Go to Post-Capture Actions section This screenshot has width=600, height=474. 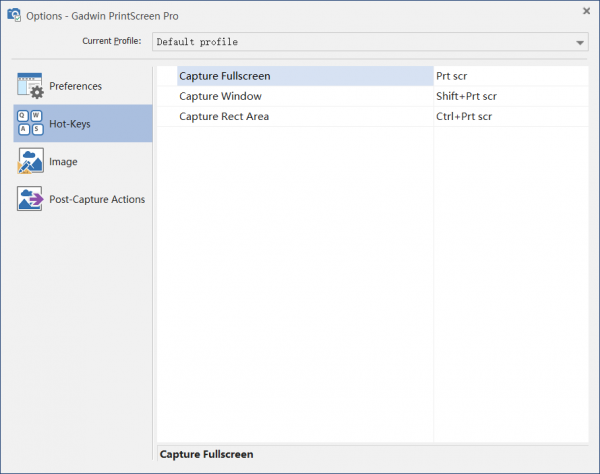pyautogui.click(x=83, y=199)
